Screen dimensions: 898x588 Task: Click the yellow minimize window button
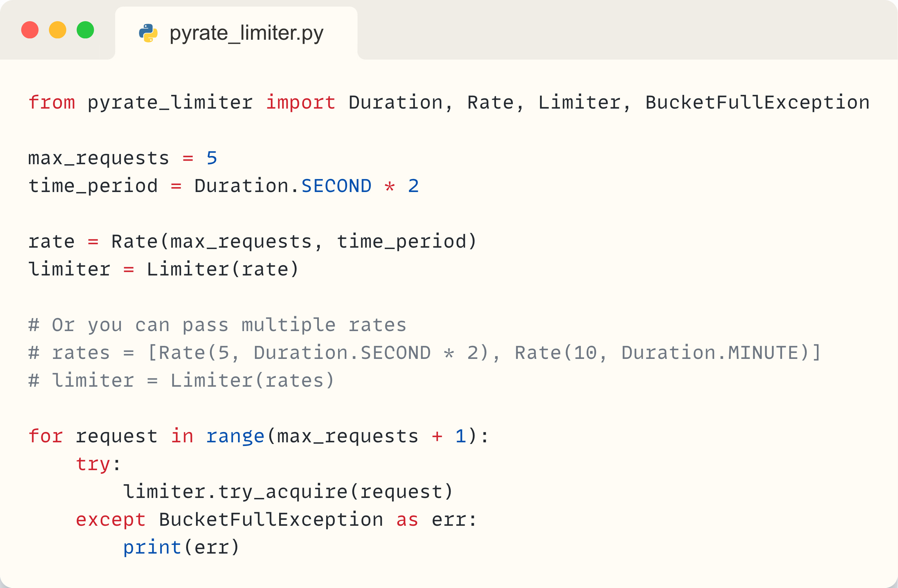coord(58,30)
